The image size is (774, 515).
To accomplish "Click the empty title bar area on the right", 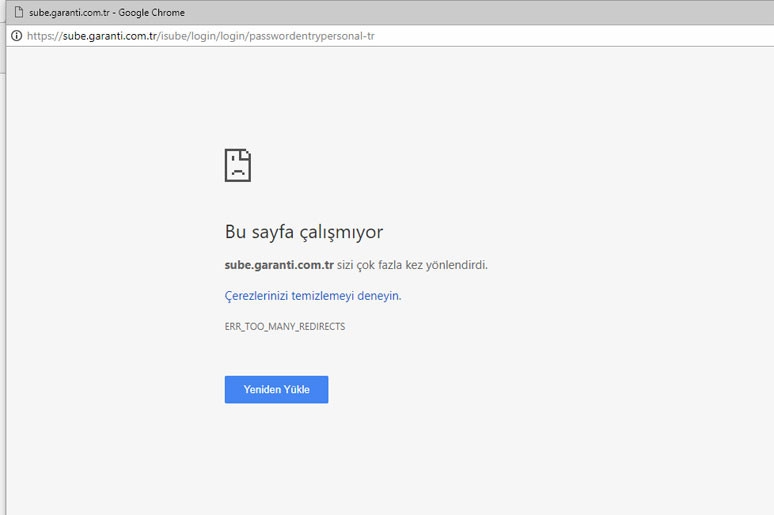I will click(x=500, y=12).
